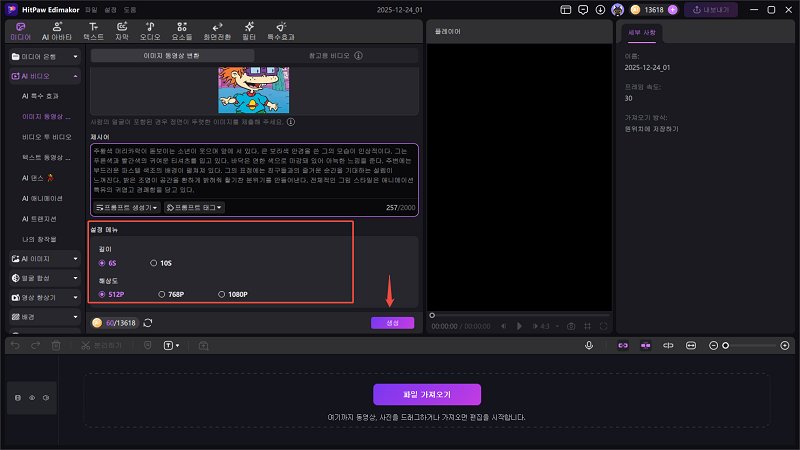Click the purple 생성 generate button
800x450 pixels.
[392, 323]
